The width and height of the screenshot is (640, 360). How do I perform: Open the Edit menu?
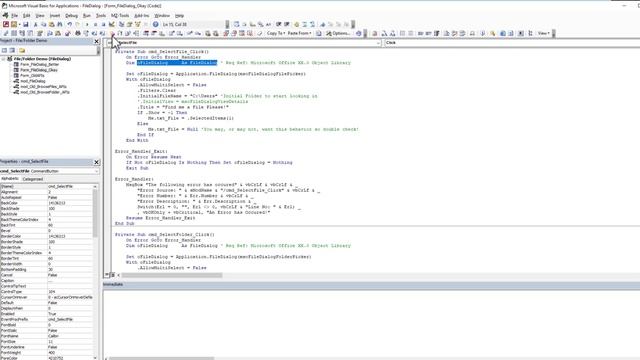(27, 16)
